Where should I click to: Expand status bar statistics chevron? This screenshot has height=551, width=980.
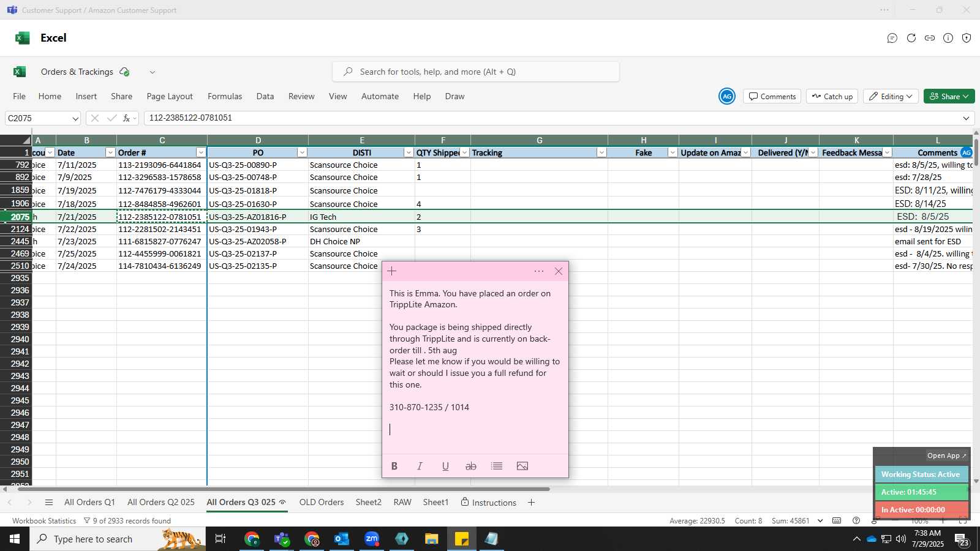point(821,521)
